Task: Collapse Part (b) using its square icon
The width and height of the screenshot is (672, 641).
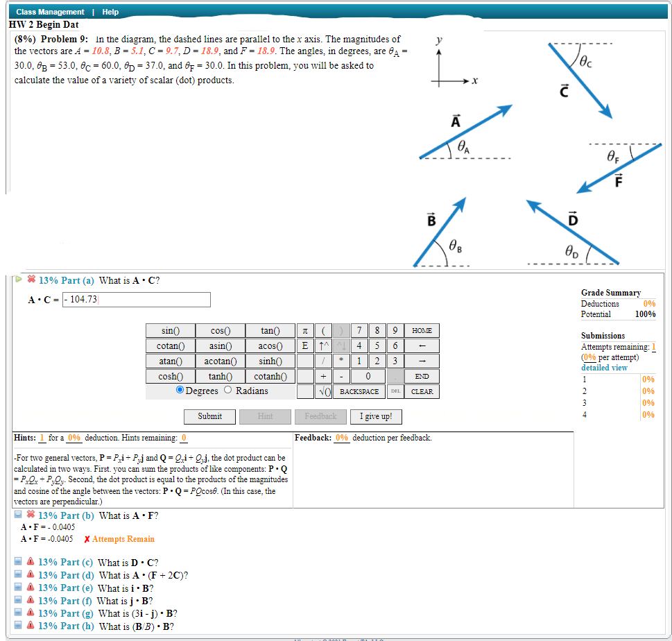Action: pos(17,515)
